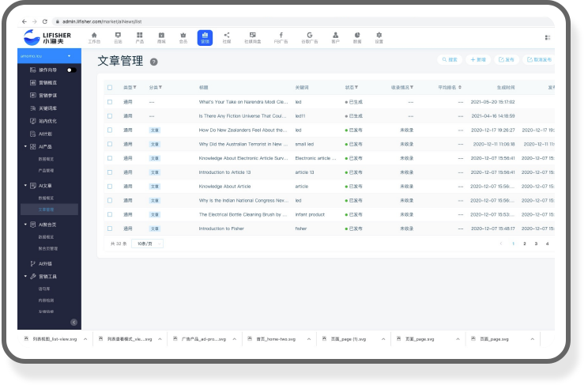Viewport: 588px width, 389px height.
Task: Check the row "Is There Any Fiction Universe"
Action: click(110, 116)
